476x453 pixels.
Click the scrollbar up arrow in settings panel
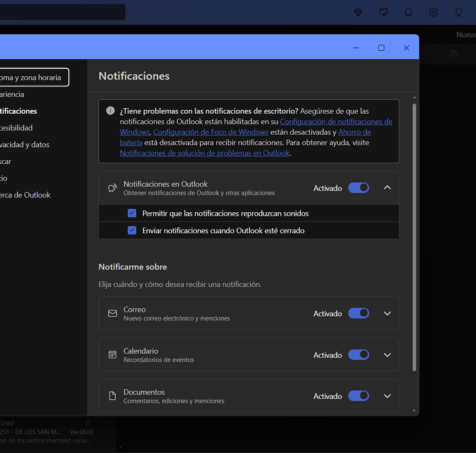414,98
